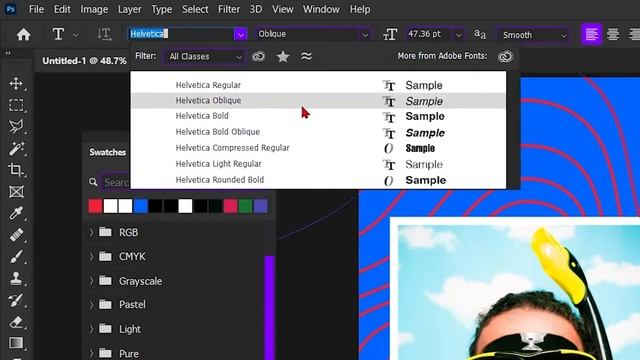Screen dimensions: 640x360
Task: Select the Frame tool
Action: (16, 191)
